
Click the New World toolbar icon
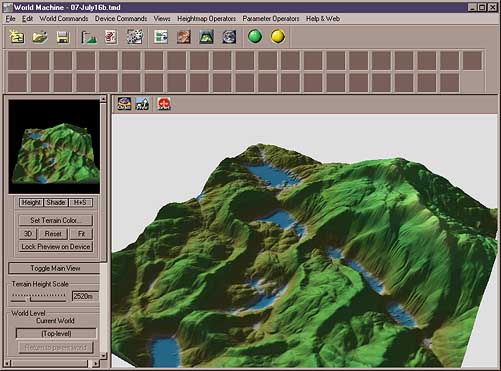pyautogui.click(x=17, y=37)
